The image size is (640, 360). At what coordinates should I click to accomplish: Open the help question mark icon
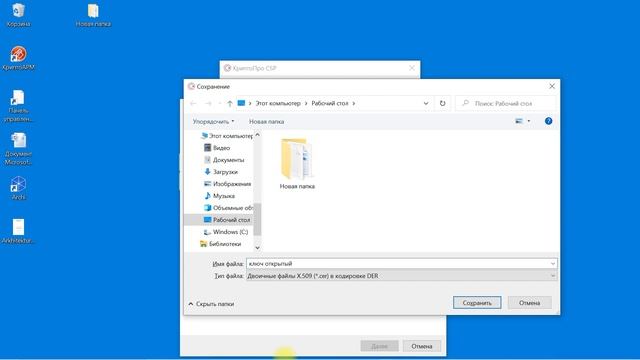[548, 121]
